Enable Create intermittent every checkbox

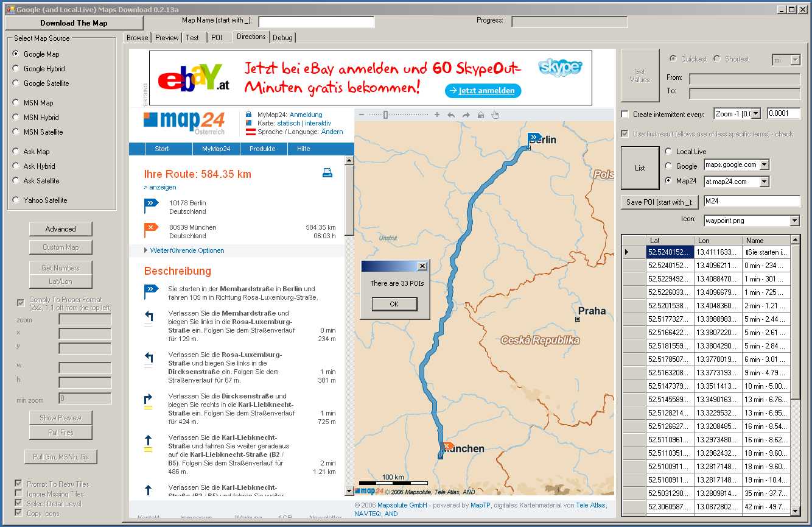[625, 114]
